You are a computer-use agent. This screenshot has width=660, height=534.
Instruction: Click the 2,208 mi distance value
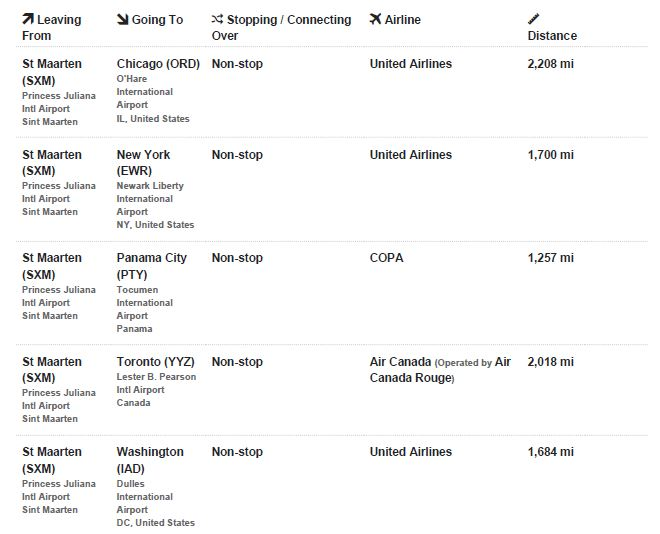(x=550, y=64)
